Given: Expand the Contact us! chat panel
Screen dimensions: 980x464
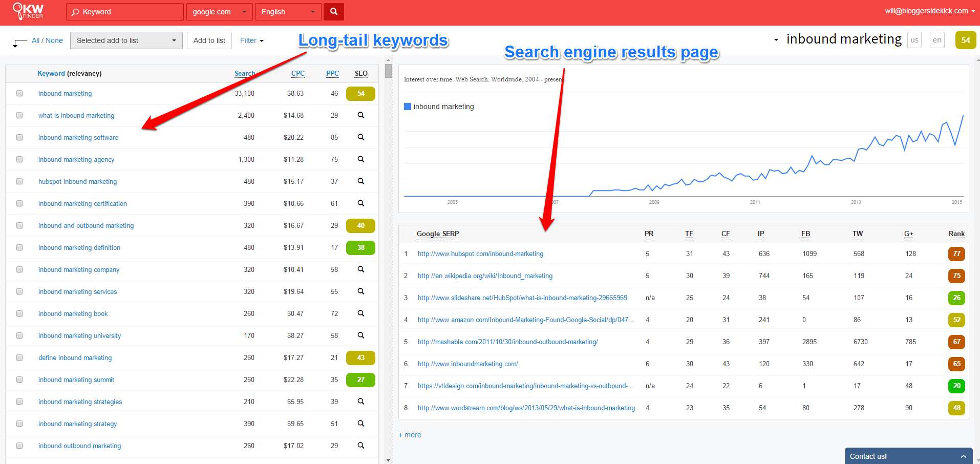Looking at the screenshot, I should pos(908,456).
